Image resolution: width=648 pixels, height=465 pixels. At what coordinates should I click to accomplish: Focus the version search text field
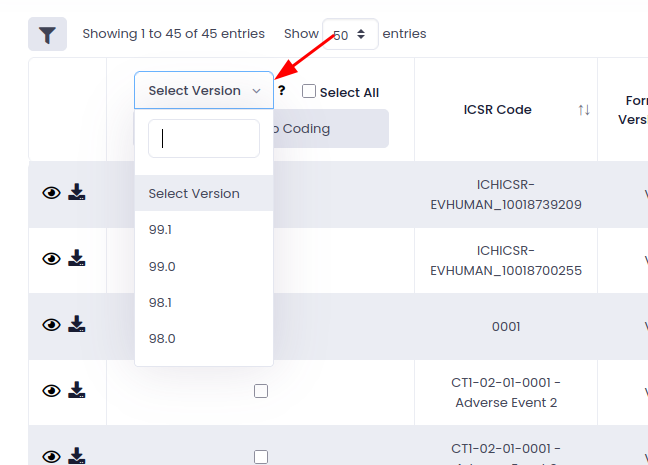(204, 139)
